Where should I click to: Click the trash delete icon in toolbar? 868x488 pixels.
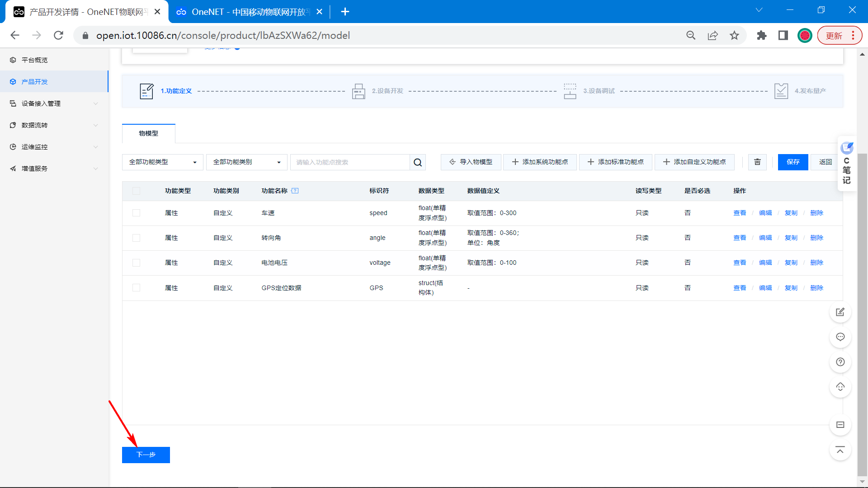point(757,162)
